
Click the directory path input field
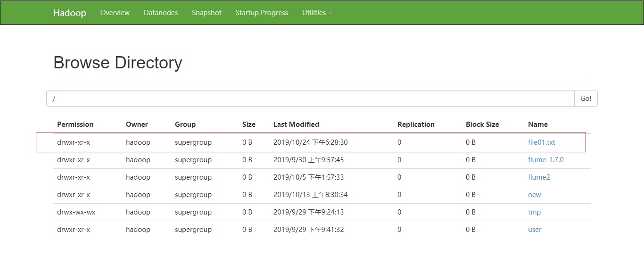pyautogui.click(x=310, y=99)
